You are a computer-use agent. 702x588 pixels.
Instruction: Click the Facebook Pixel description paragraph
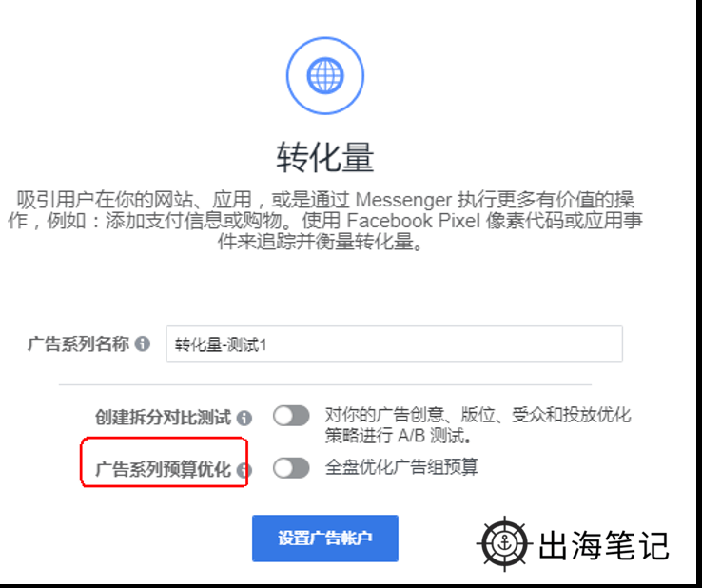(x=325, y=221)
